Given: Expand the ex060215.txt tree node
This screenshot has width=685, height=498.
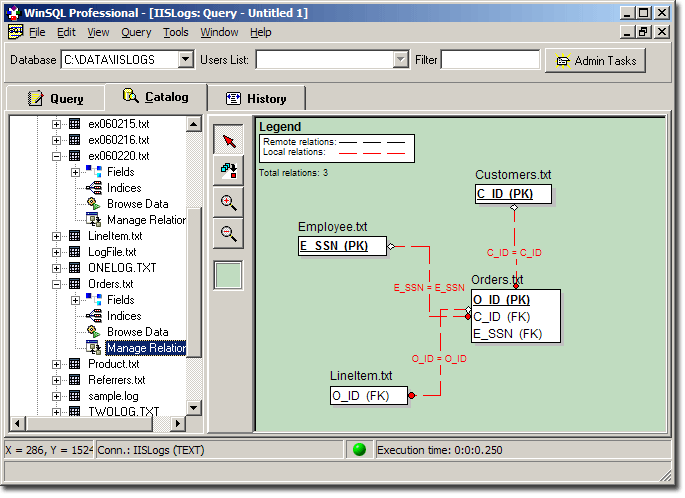Looking at the screenshot, I should (56, 124).
